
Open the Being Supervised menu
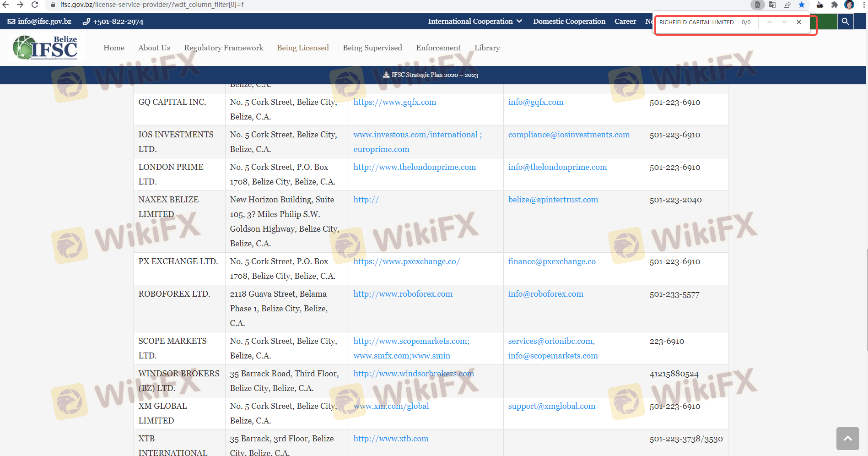(372, 48)
